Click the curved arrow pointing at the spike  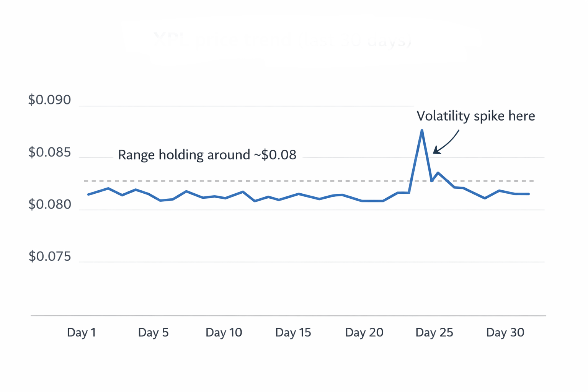[x=446, y=142]
